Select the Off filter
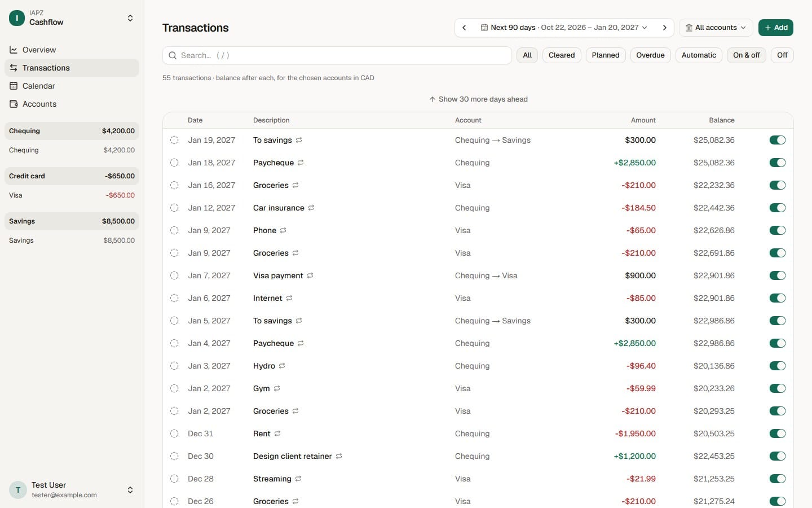The height and width of the screenshot is (508, 812). [782, 55]
